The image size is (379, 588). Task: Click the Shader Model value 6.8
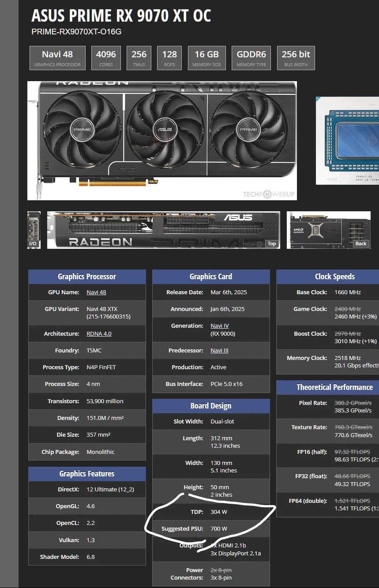(x=90, y=557)
